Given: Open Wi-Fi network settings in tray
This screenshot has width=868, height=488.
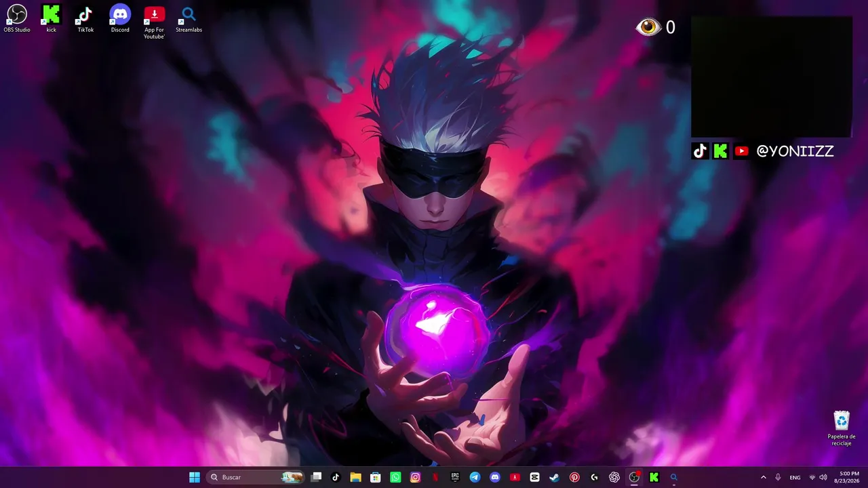Looking at the screenshot, I should [x=812, y=477].
